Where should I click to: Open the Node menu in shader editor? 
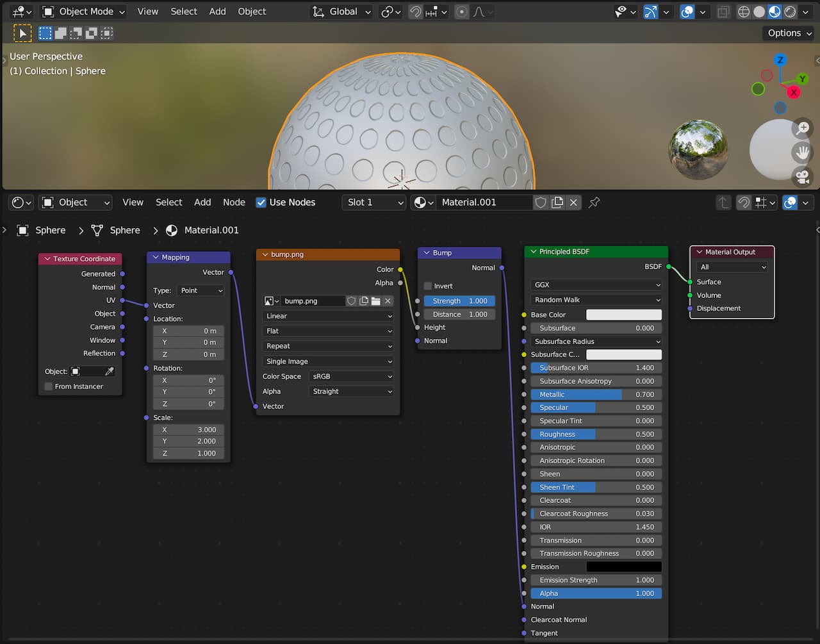pyautogui.click(x=234, y=202)
